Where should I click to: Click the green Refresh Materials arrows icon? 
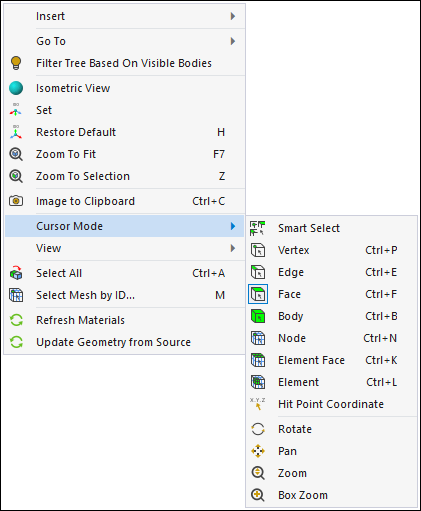[x=16, y=320]
